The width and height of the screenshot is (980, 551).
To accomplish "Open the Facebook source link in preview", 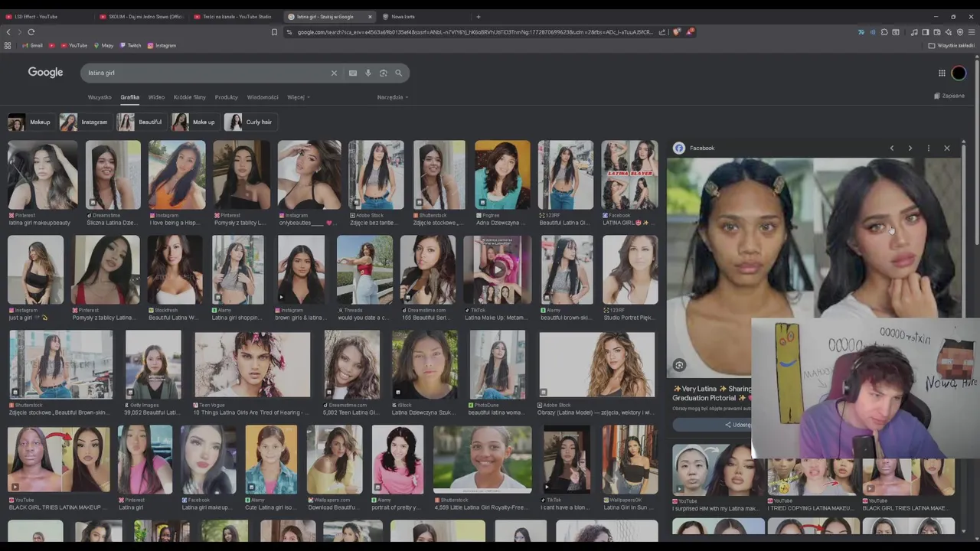I will (694, 148).
